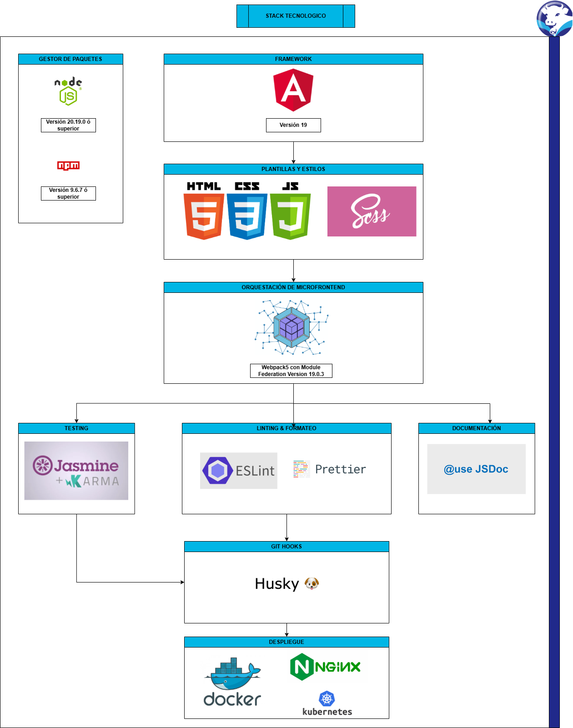Click the CSS3 logo
The height and width of the screenshot is (728, 573).
tap(247, 211)
